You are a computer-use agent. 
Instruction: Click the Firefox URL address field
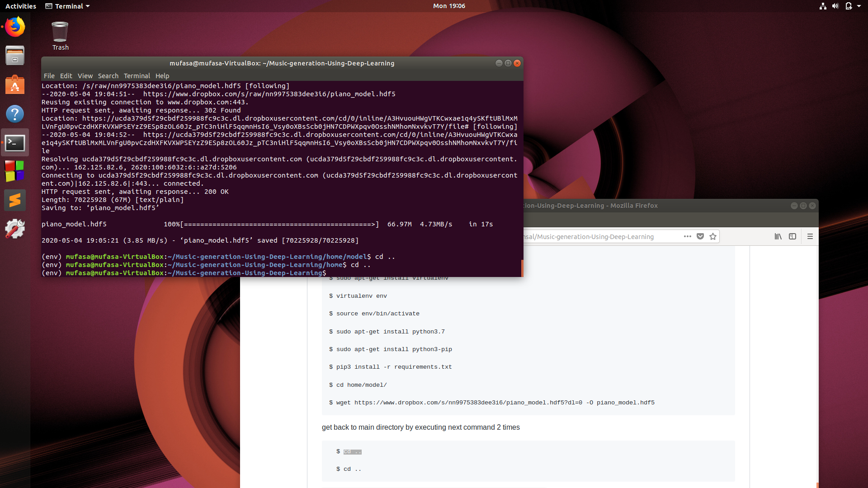[x=597, y=236]
